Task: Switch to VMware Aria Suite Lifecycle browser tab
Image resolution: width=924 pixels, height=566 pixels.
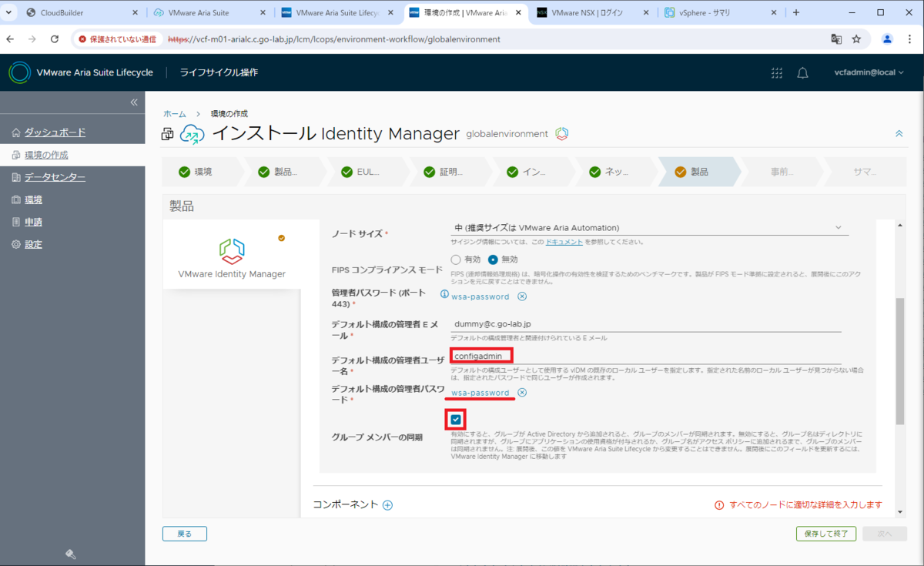Action: (x=337, y=12)
